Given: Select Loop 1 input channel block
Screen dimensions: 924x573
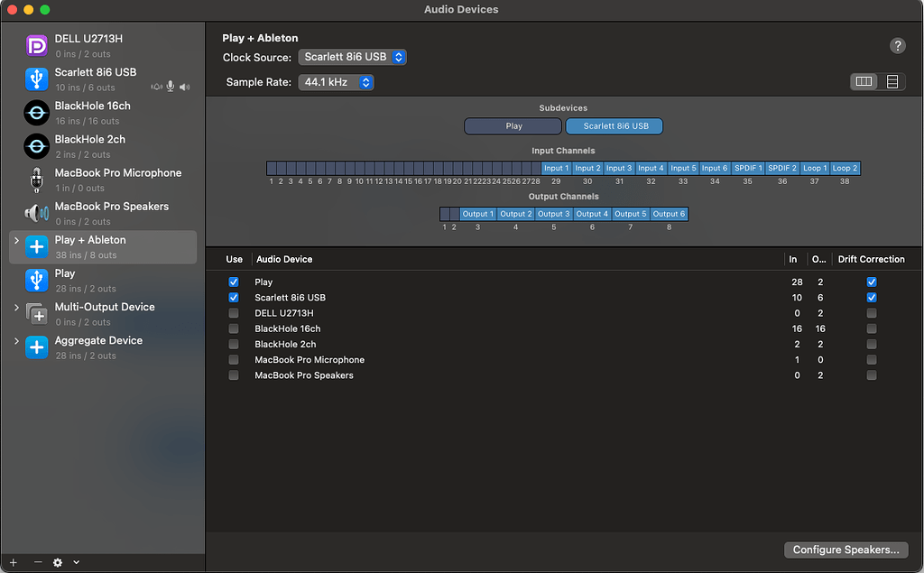Looking at the screenshot, I should (x=815, y=169).
